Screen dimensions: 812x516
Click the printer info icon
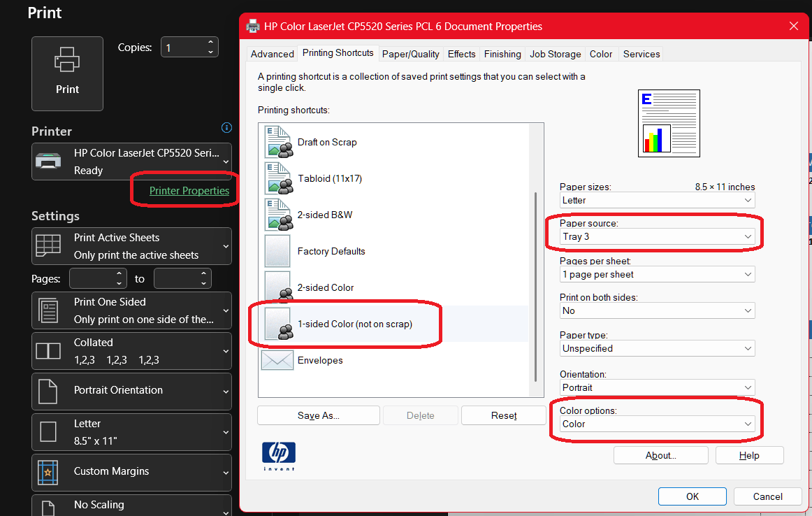(226, 127)
